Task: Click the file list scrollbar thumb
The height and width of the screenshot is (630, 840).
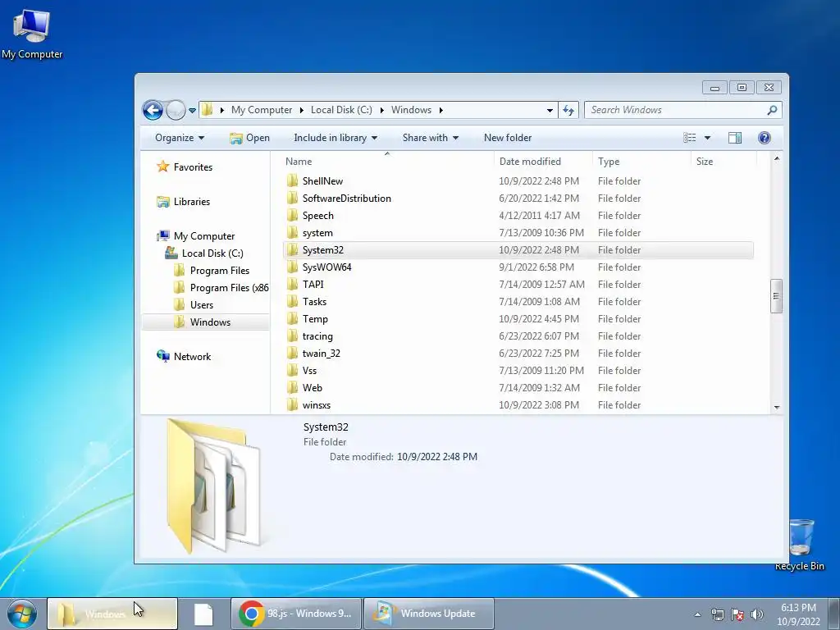Action: [x=776, y=295]
